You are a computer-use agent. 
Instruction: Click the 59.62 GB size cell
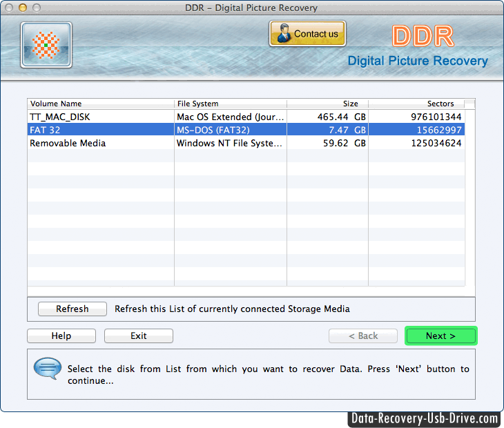click(x=327, y=143)
